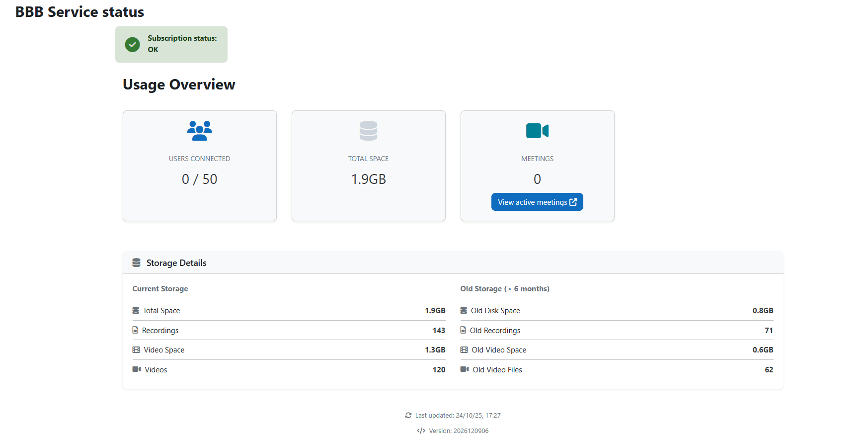Viewport: 868px width, 435px height.
Task: Click the Current Storage subheading
Action: [160, 289]
